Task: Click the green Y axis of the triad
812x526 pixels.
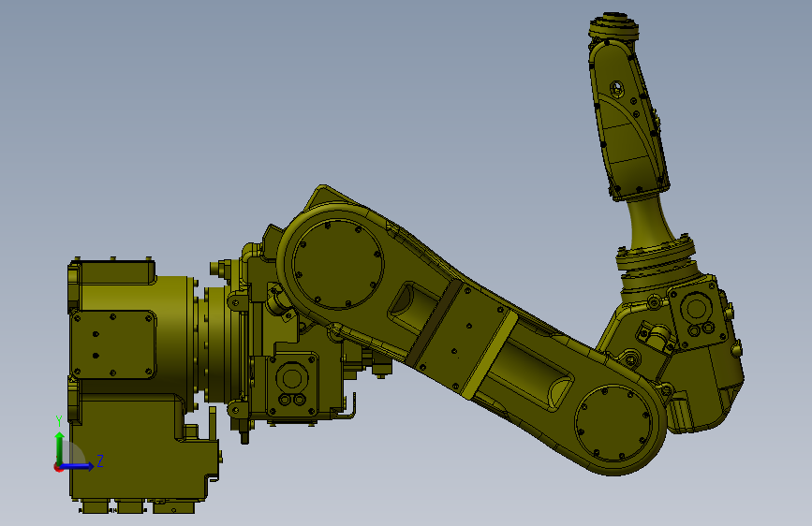Action: coord(60,447)
